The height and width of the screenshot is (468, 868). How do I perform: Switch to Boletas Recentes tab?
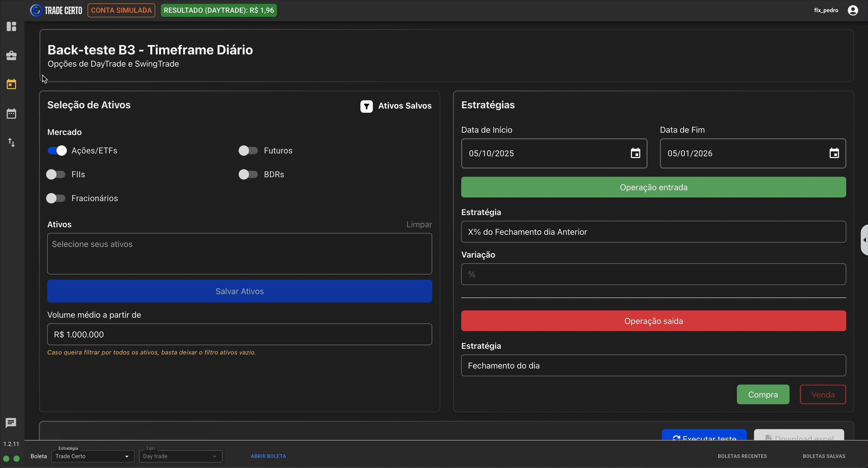[742, 456]
